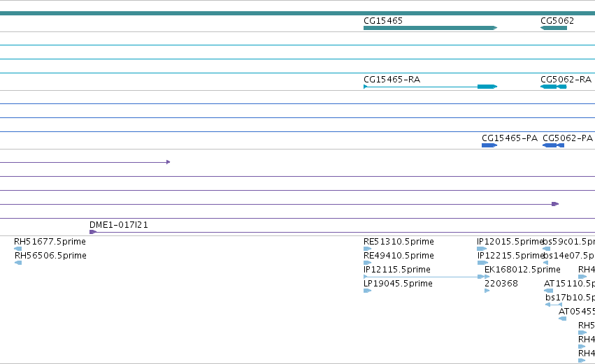Click the IP12115.5prime EST label

point(397,270)
